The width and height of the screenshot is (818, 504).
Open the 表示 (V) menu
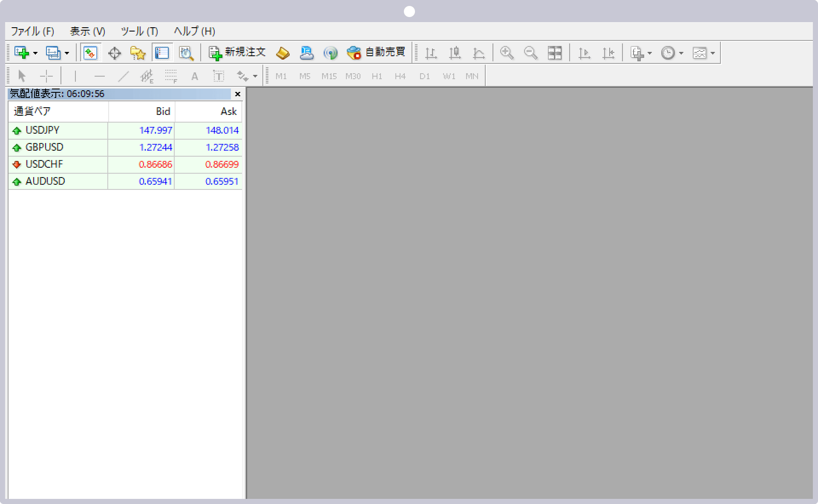pyautogui.click(x=87, y=31)
